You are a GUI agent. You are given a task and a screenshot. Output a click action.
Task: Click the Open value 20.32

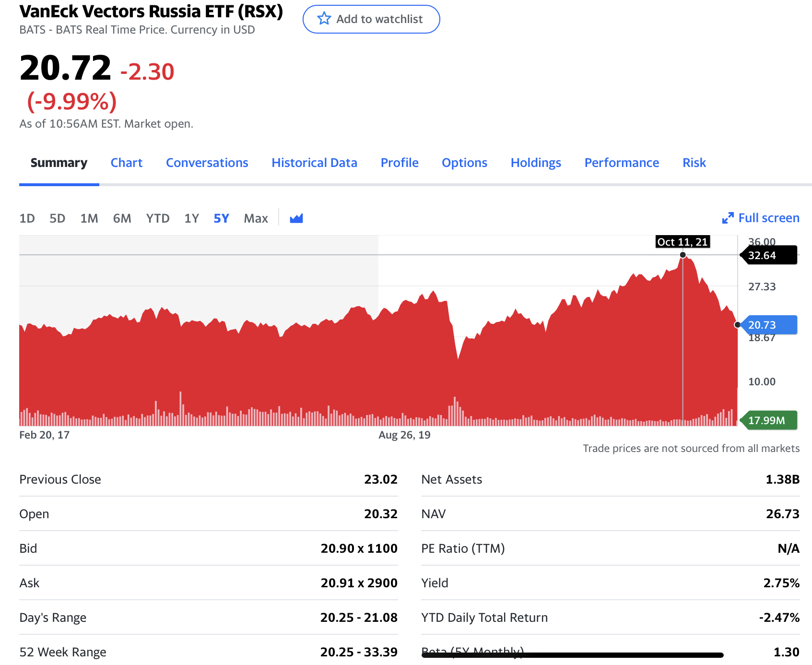coord(381,514)
